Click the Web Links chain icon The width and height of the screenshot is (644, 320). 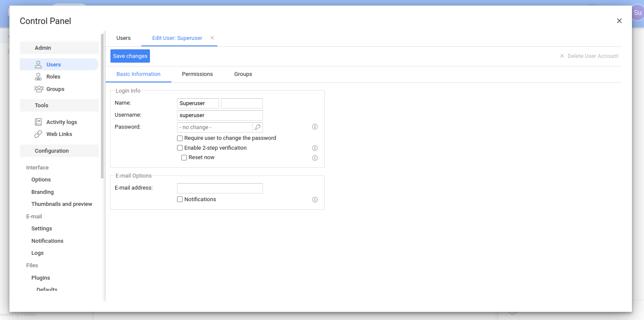coord(38,134)
